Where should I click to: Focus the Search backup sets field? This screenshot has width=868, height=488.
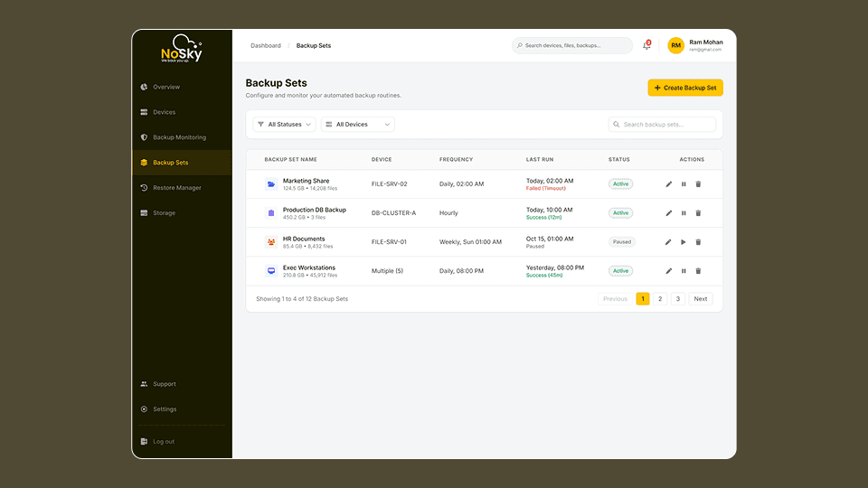[667, 125]
